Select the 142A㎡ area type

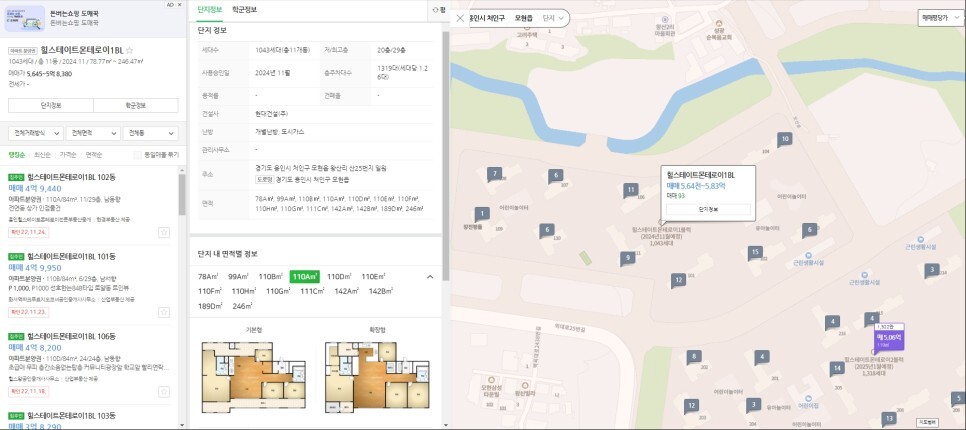pyautogui.click(x=347, y=291)
